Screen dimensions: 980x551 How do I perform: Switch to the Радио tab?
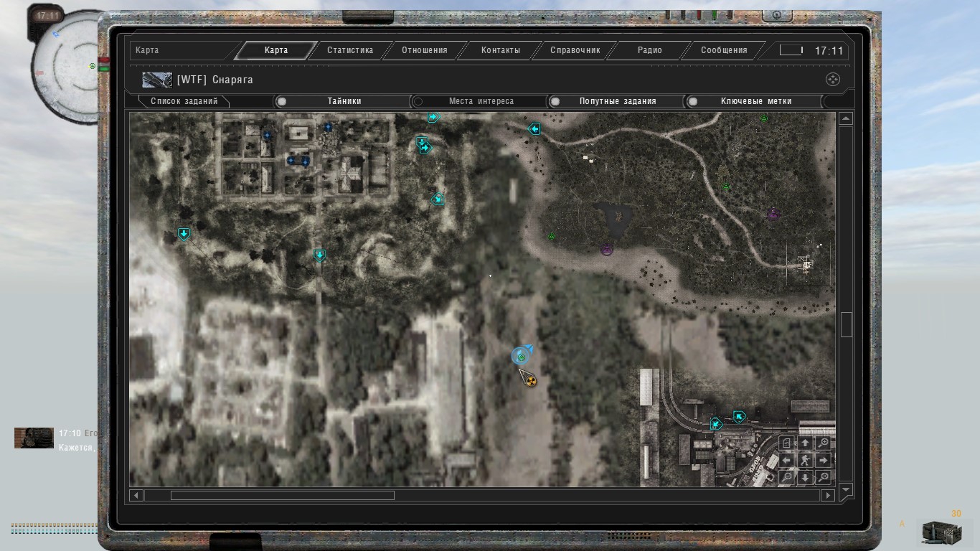pos(650,50)
